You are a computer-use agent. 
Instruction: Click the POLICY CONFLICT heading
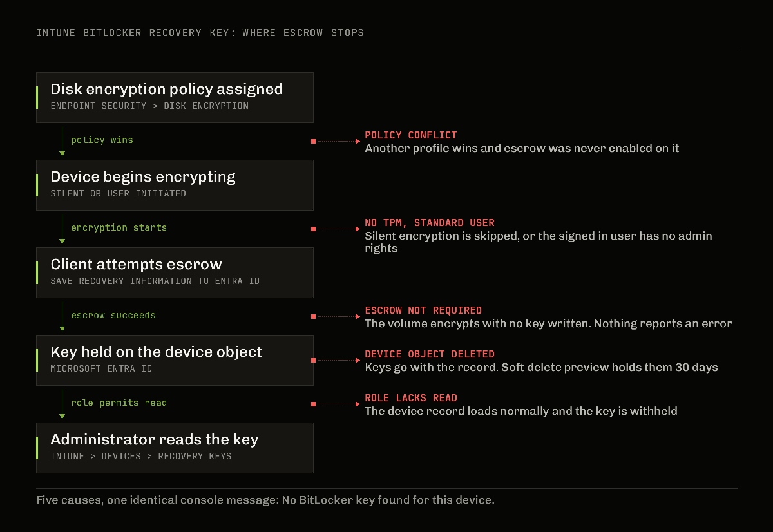pyautogui.click(x=411, y=135)
